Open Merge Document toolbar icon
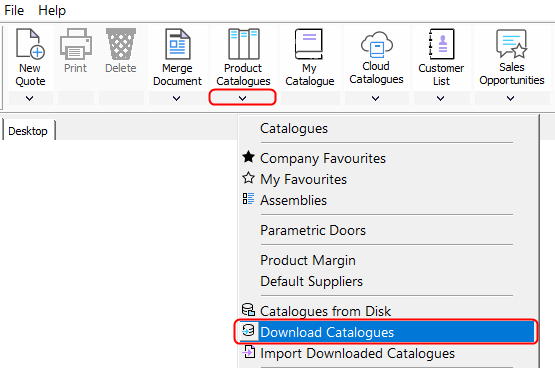The height and width of the screenshot is (368, 555). (178, 44)
